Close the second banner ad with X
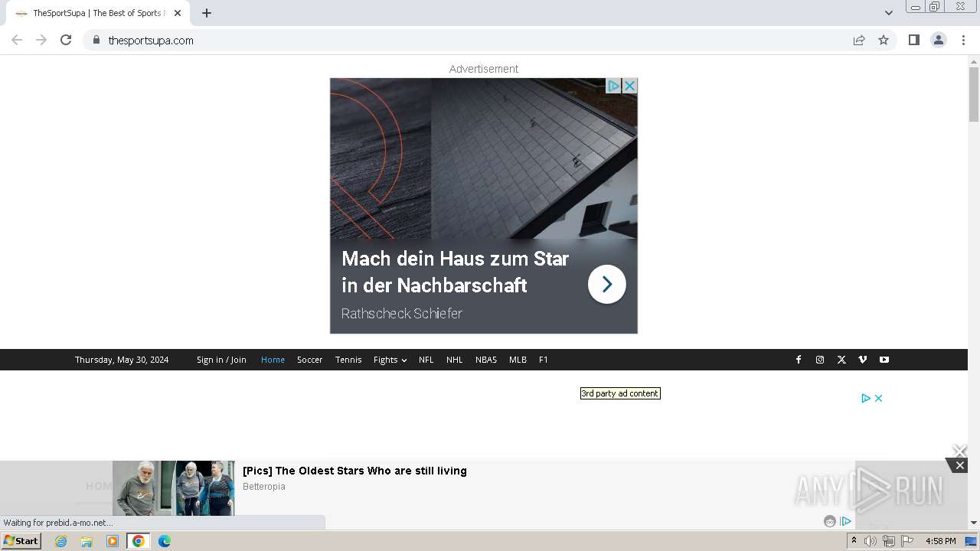The width and height of the screenshot is (980, 551). 879,398
